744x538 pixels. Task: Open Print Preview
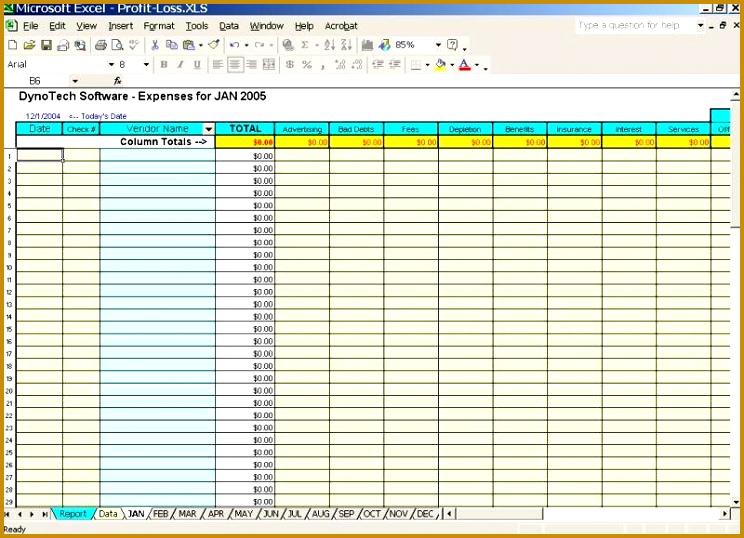117,45
